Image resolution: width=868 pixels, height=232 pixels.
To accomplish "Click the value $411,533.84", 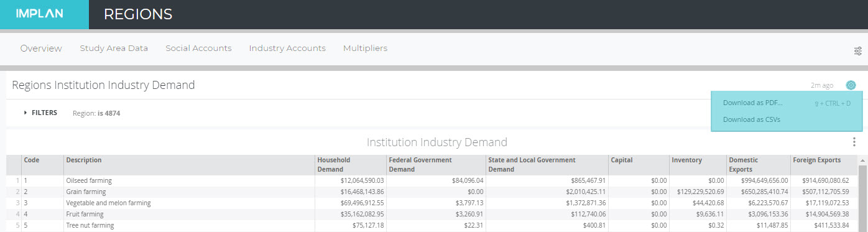I will point(831,225).
